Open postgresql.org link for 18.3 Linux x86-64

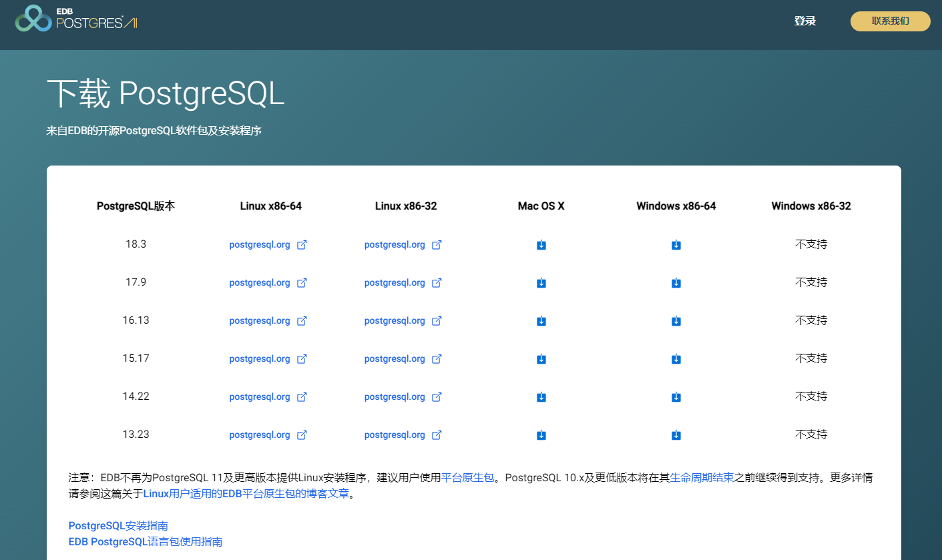tap(260, 245)
